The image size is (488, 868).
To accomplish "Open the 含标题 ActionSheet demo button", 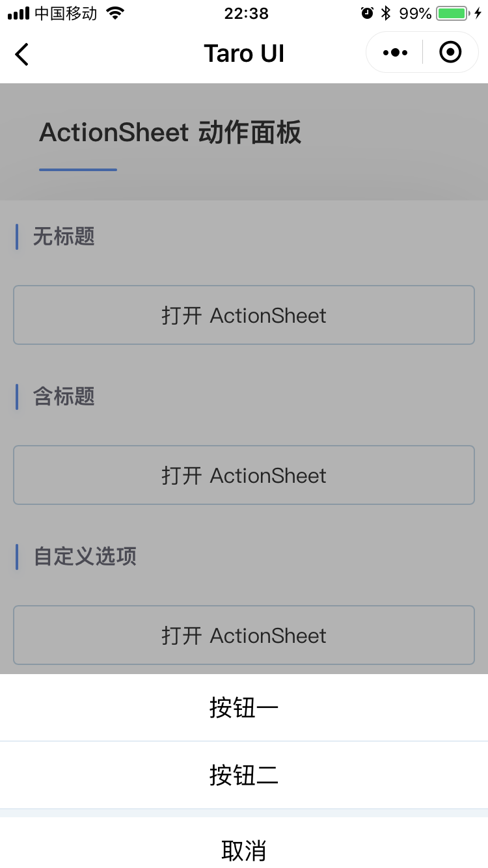I will pyautogui.click(x=244, y=475).
